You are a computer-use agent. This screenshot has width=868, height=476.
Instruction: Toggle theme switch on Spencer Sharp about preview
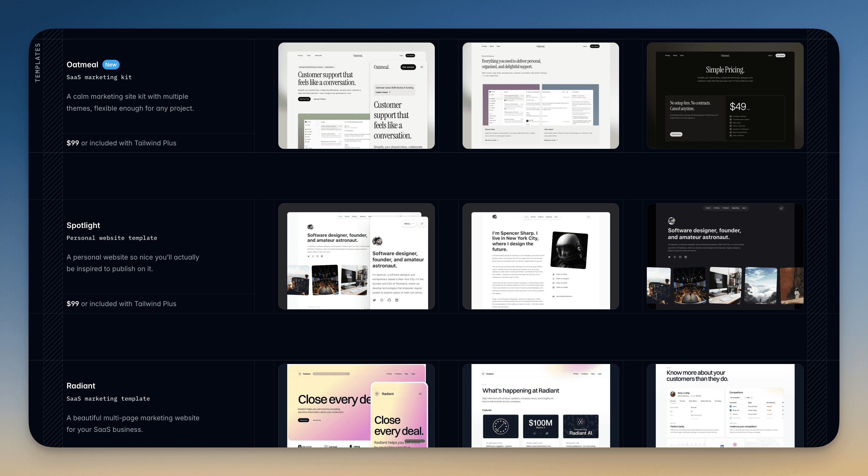point(588,217)
